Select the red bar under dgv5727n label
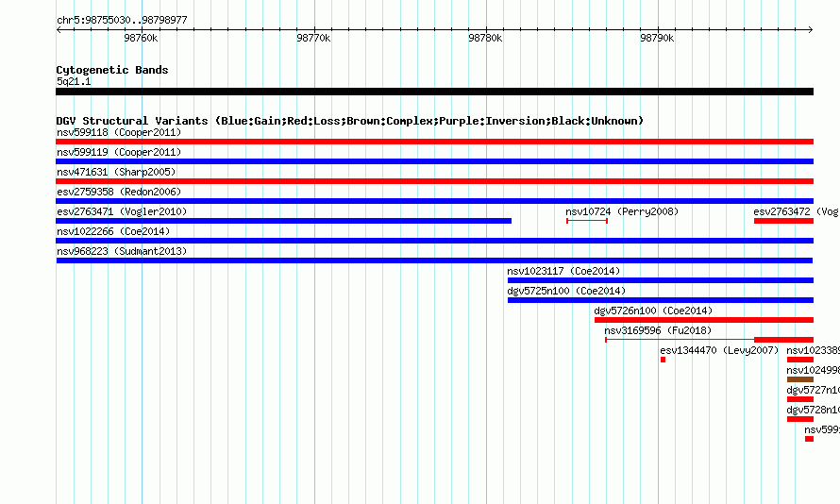The image size is (840, 504). [800, 399]
